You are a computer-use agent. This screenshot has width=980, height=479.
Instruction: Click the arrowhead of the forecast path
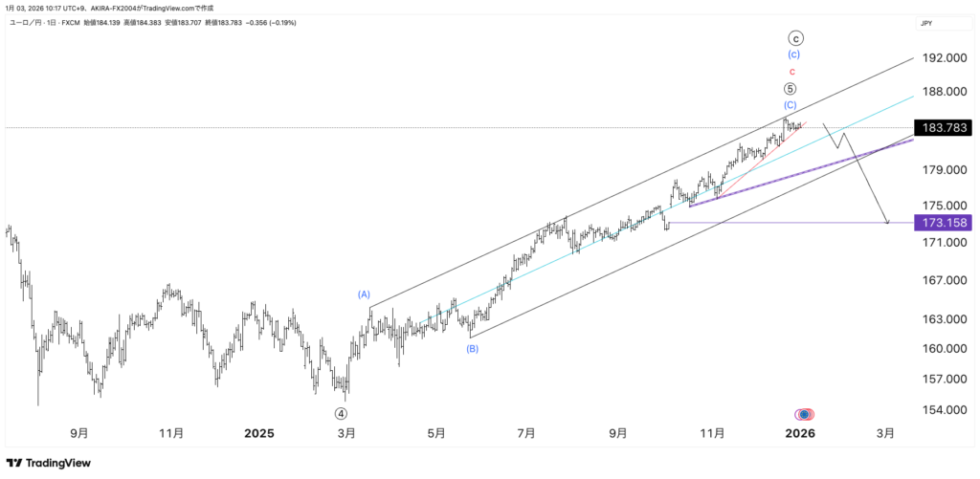tap(887, 223)
